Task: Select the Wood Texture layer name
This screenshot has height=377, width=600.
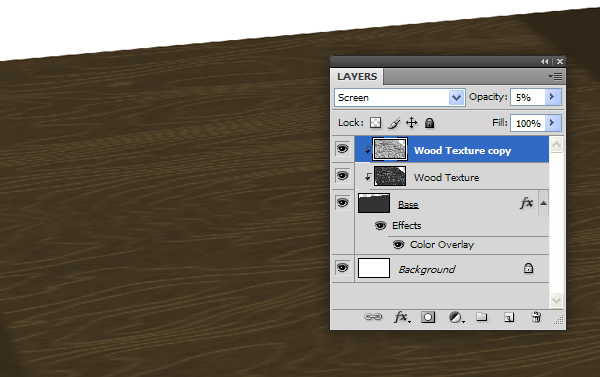Action: [446, 178]
